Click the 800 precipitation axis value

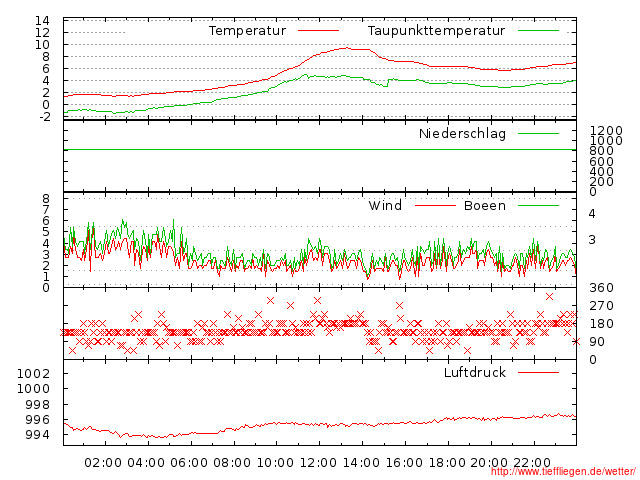click(602, 151)
